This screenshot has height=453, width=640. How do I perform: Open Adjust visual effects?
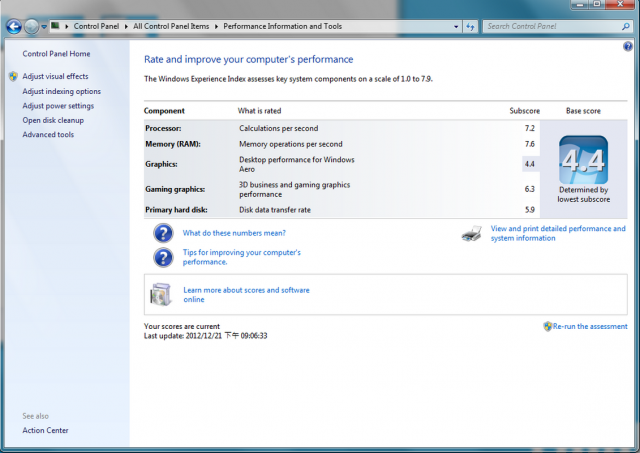pyautogui.click(x=55, y=76)
